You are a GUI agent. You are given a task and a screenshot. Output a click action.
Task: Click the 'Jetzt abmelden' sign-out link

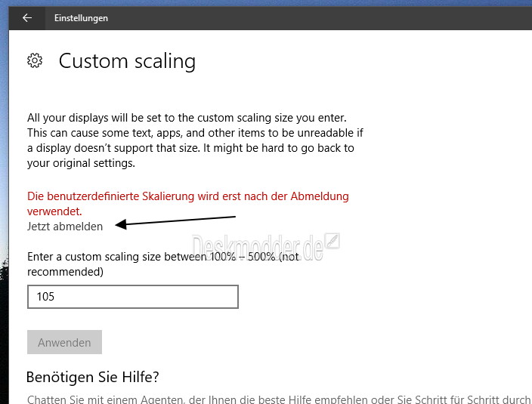65,227
